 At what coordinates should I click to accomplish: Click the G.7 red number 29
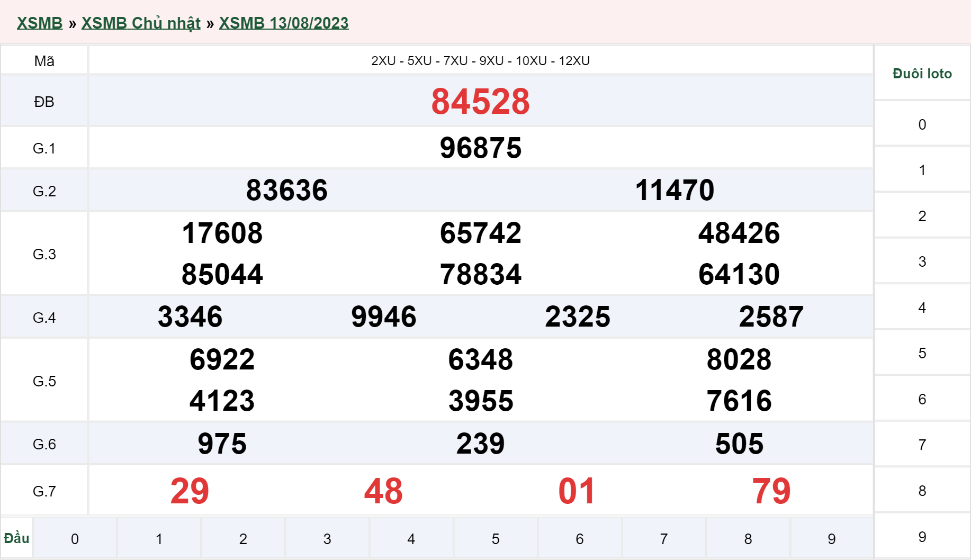pyautogui.click(x=190, y=491)
